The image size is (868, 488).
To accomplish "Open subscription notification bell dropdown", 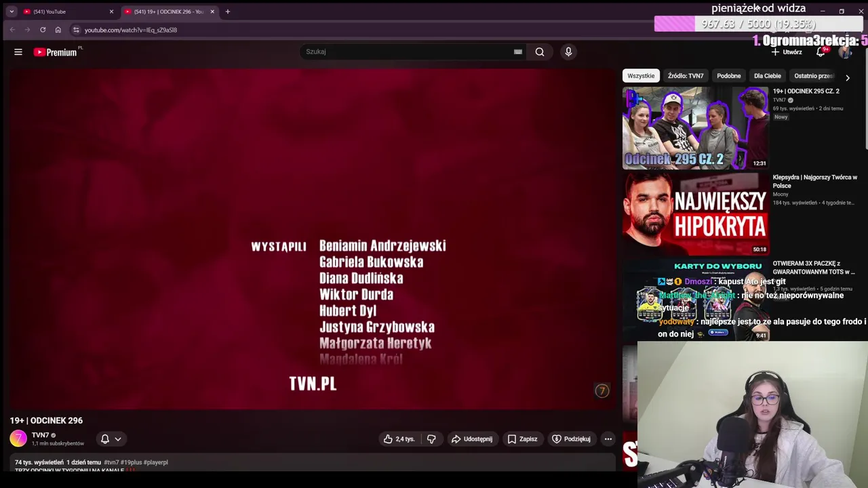I will (111, 439).
